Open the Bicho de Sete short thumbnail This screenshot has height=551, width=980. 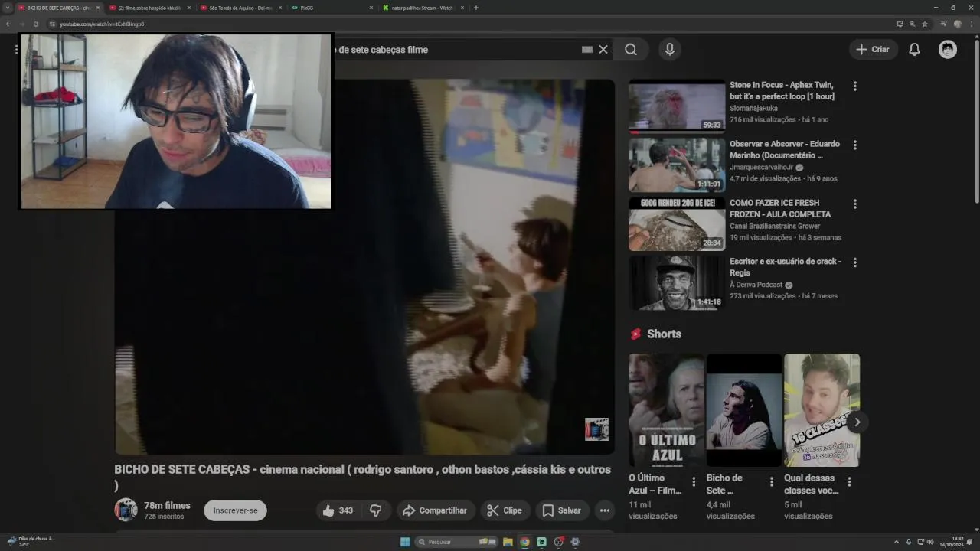tap(744, 410)
